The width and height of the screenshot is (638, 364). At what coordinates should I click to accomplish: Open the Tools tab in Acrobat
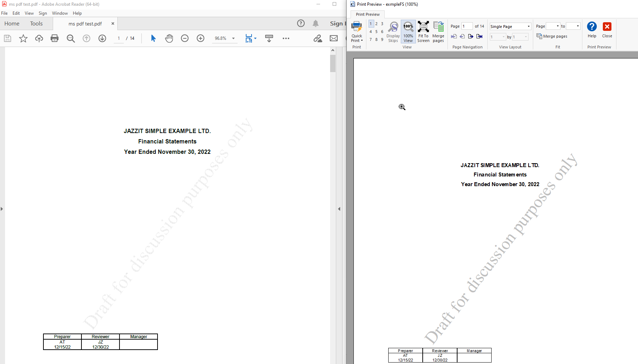click(x=36, y=23)
